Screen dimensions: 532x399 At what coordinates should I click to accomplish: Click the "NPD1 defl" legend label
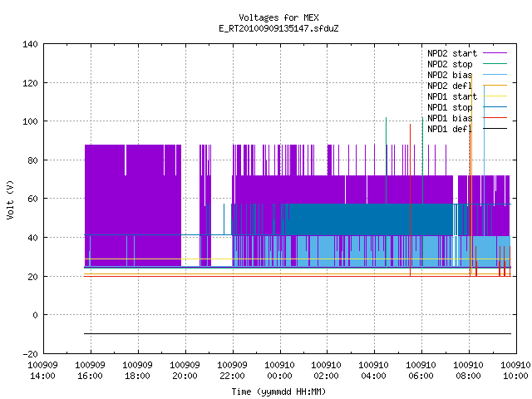pyautogui.click(x=450, y=130)
